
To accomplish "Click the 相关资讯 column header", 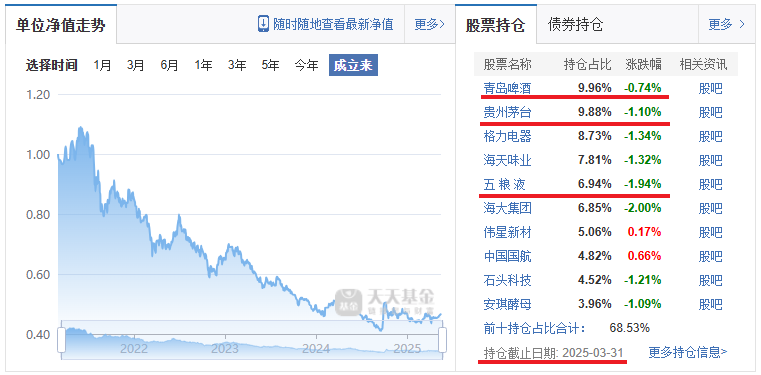I will coord(704,65).
